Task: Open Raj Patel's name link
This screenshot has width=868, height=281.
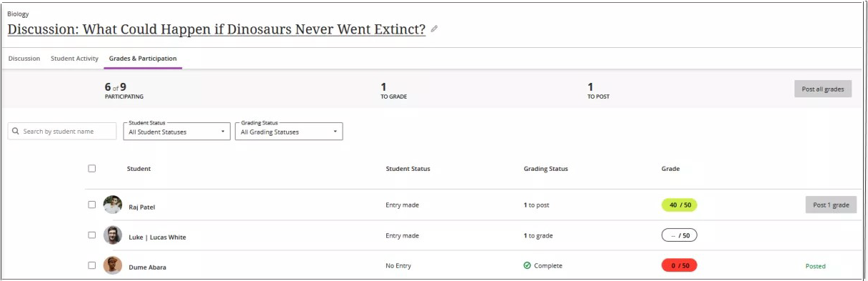Action: pos(142,207)
